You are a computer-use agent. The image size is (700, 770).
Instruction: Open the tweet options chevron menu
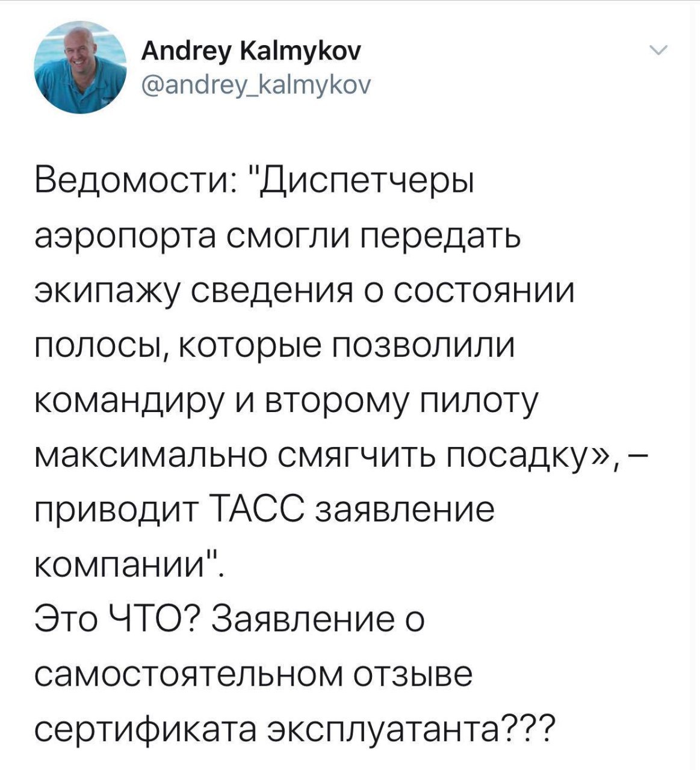[660, 52]
